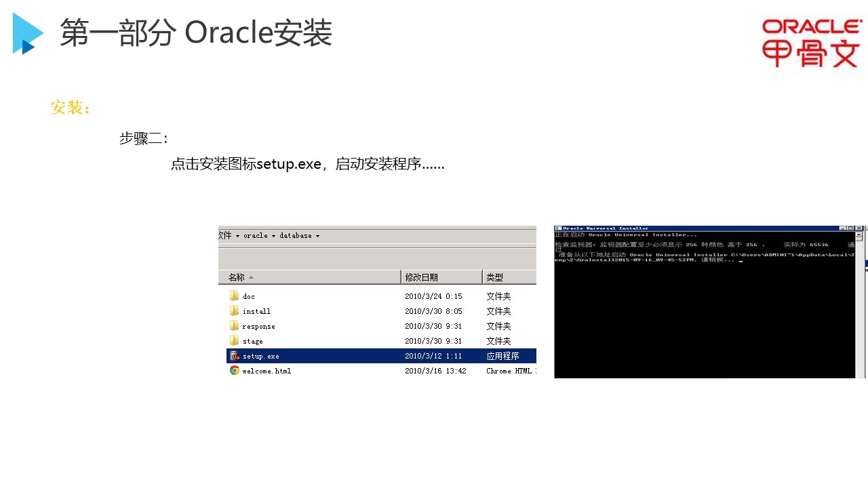868x488 pixels.
Task: Select the folder name doc
Action: [249, 296]
